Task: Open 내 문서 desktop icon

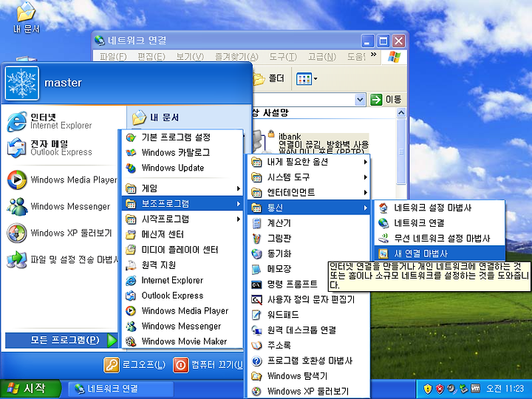Action: coord(26,18)
